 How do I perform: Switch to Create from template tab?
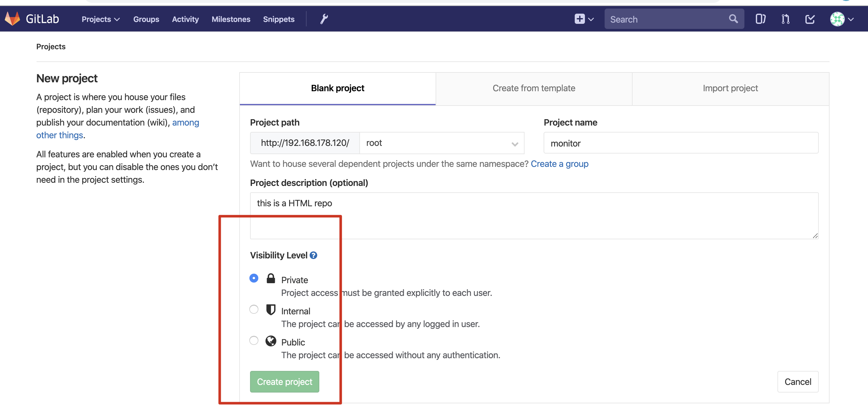[x=534, y=88]
